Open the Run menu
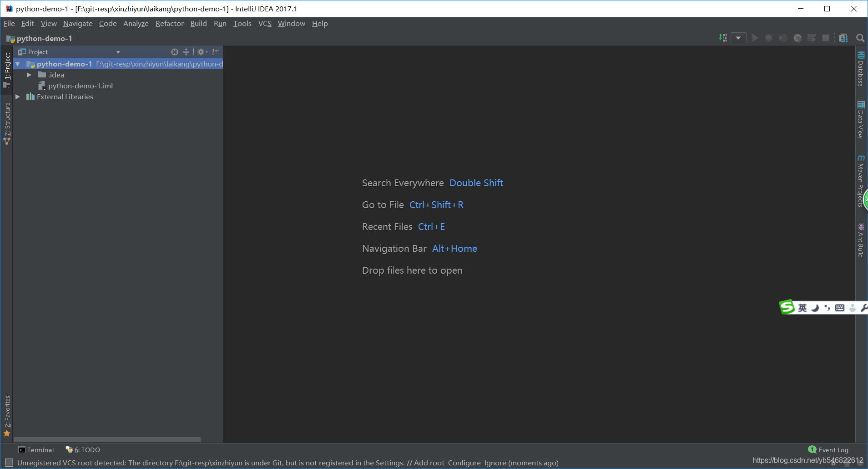 [x=220, y=23]
